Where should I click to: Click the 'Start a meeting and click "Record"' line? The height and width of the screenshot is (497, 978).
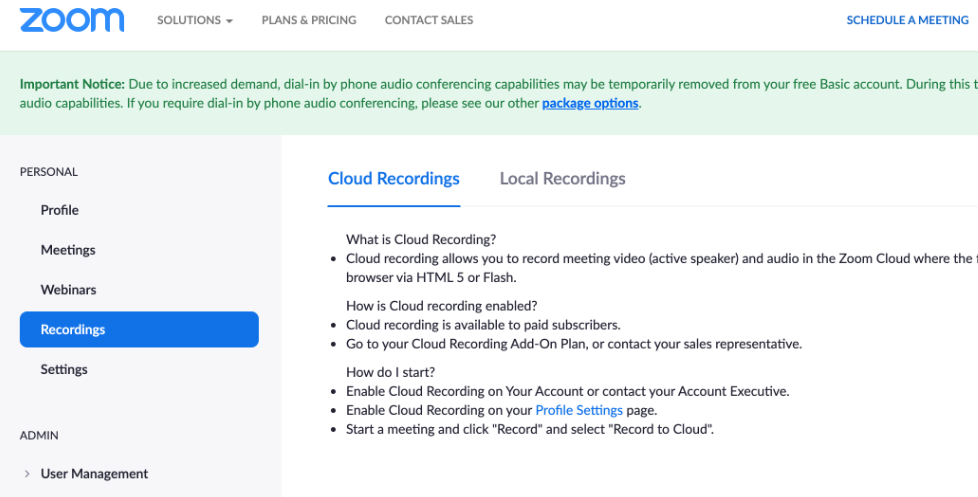[530, 429]
